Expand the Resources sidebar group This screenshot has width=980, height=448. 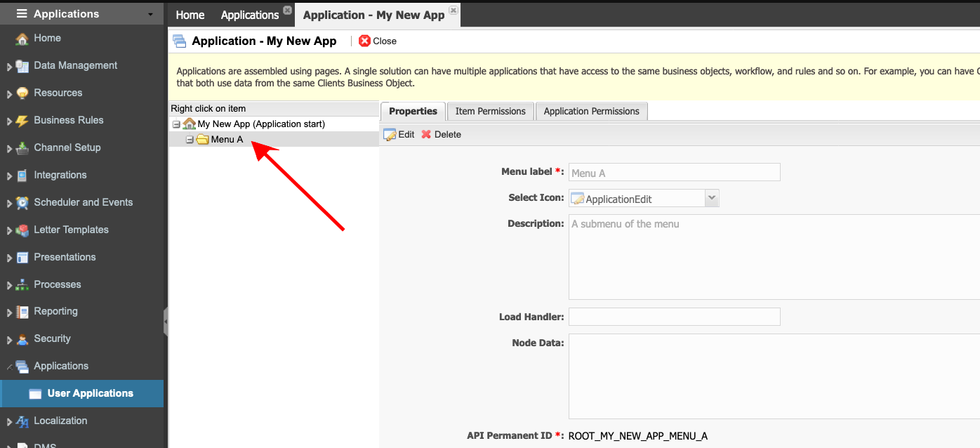click(9, 94)
